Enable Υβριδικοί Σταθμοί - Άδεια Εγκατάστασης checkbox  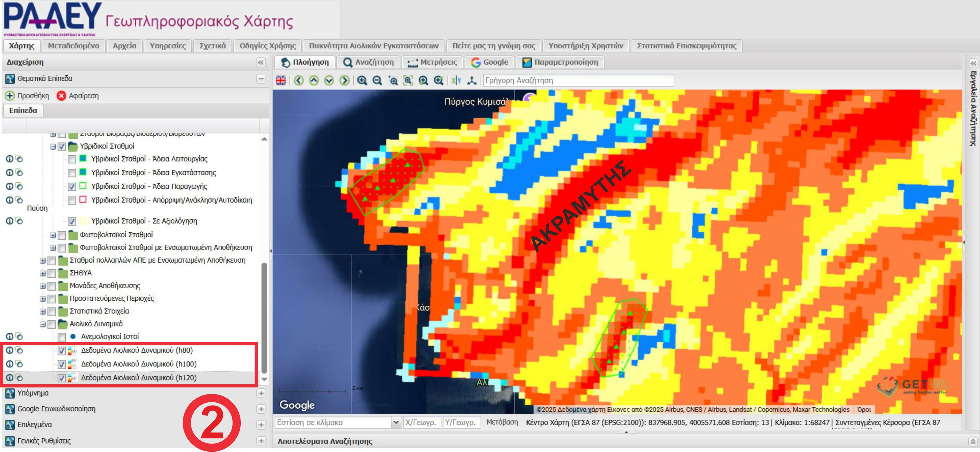[72, 173]
